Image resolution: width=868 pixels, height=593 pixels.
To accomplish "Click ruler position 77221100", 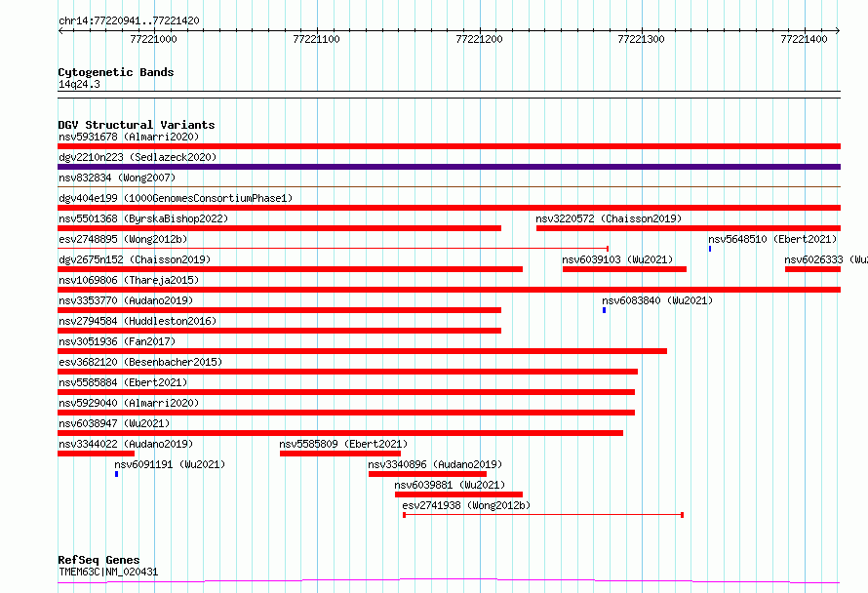I will click(316, 39).
